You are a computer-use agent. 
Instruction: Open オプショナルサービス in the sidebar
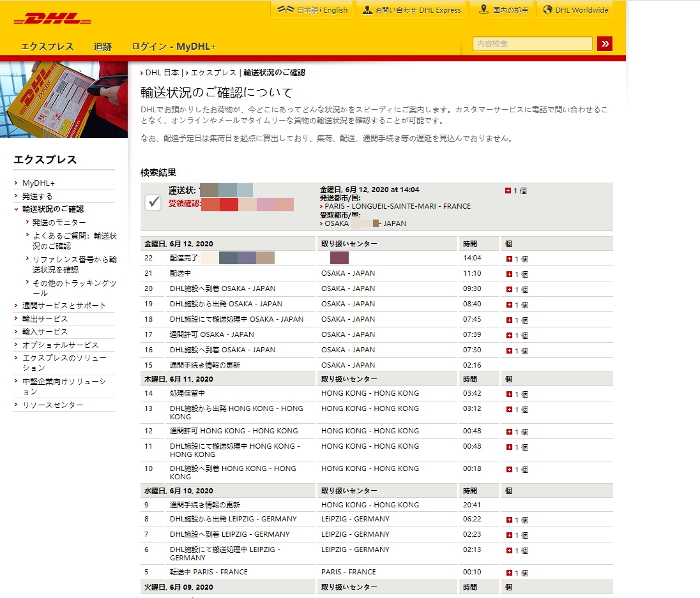click(x=60, y=345)
